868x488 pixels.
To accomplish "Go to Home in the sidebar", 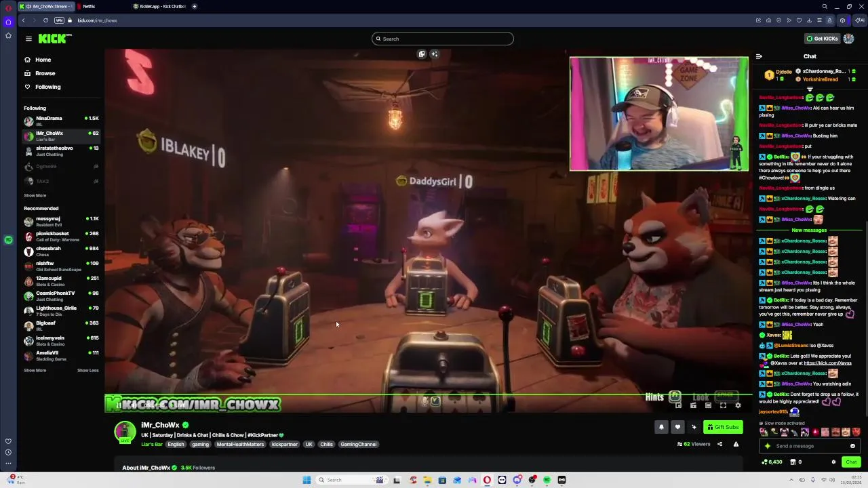I will click(37, 60).
